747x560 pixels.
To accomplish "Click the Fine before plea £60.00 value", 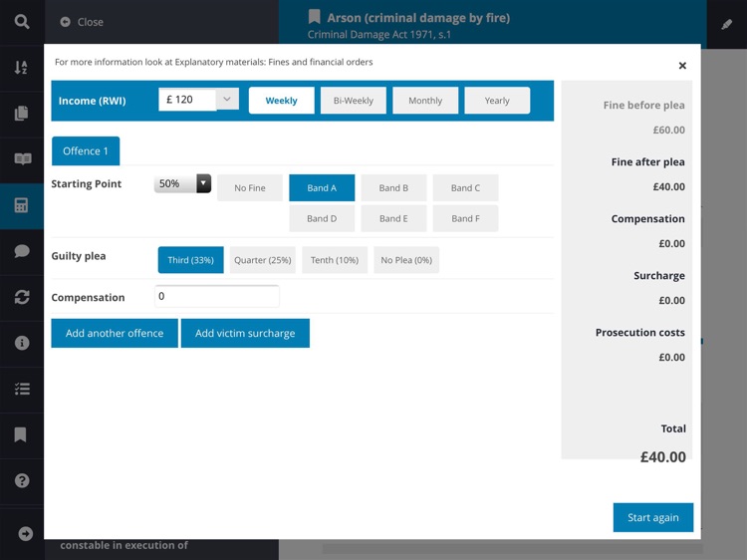I will coord(669,130).
